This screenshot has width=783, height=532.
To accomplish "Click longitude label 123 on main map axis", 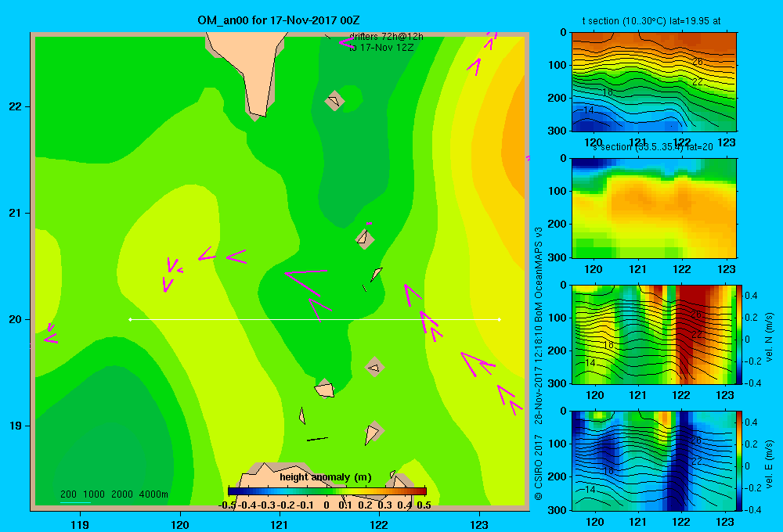I will pyautogui.click(x=479, y=524).
